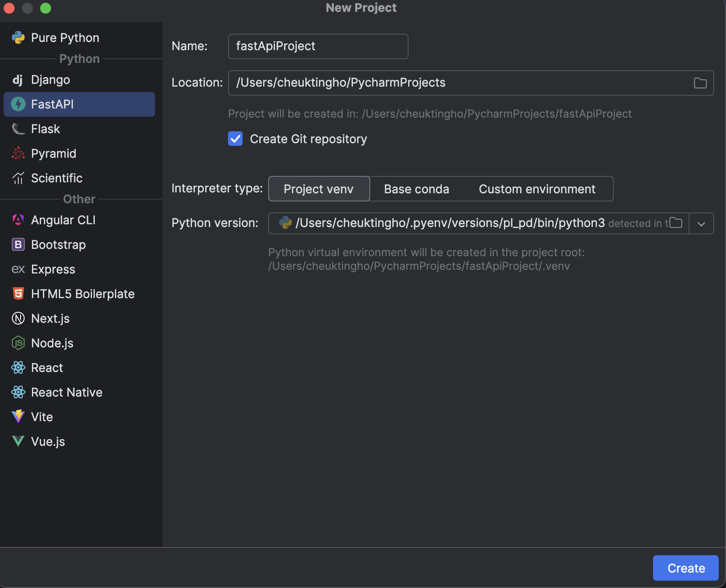This screenshot has height=588, width=726.
Task: Choose Django project type
Action: point(79,80)
